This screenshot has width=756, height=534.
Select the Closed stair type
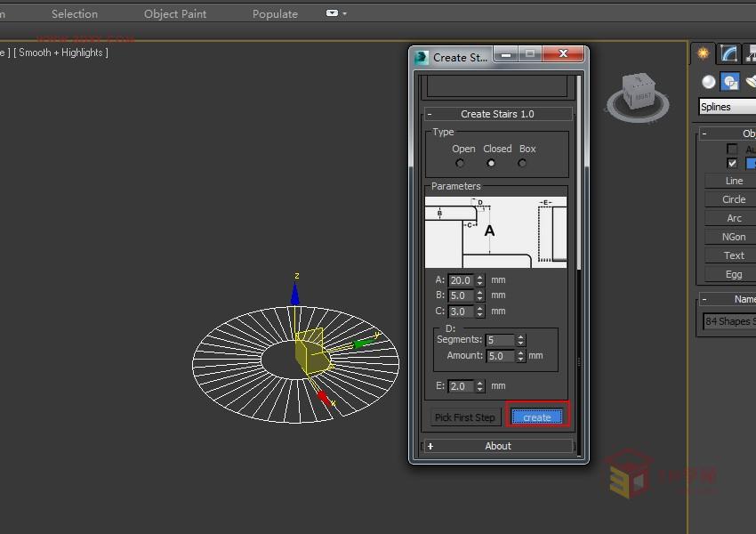(491, 163)
